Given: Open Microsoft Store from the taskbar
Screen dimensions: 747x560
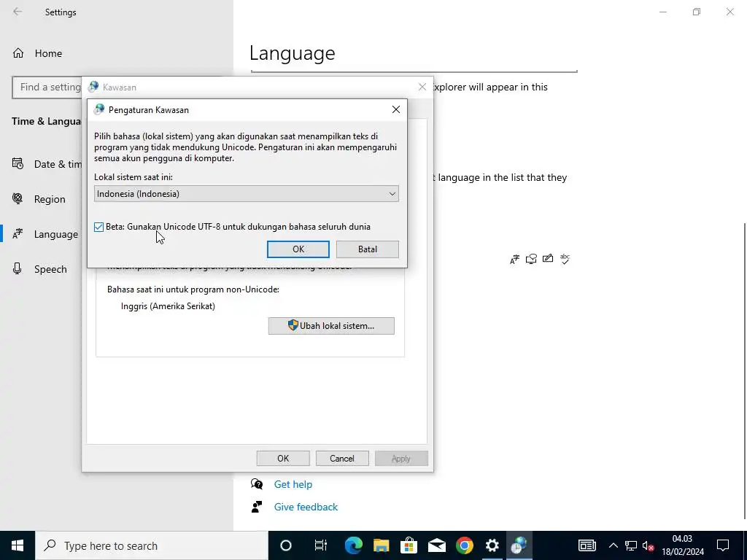Looking at the screenshot, I should click(x=409, y=545).
